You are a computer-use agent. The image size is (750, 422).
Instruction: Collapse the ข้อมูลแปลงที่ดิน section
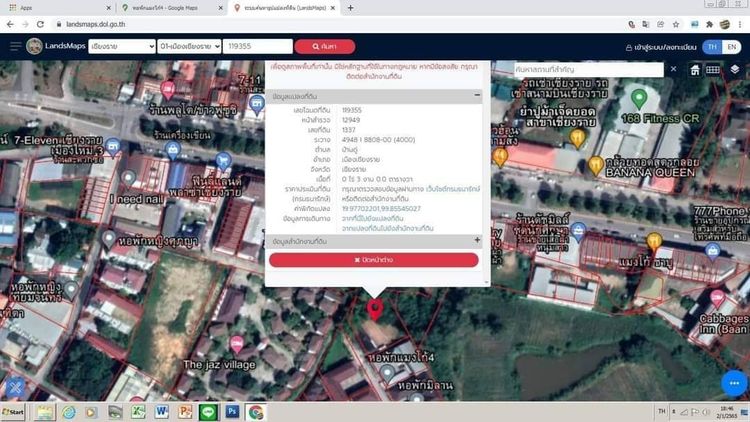(x=477, y=96)
